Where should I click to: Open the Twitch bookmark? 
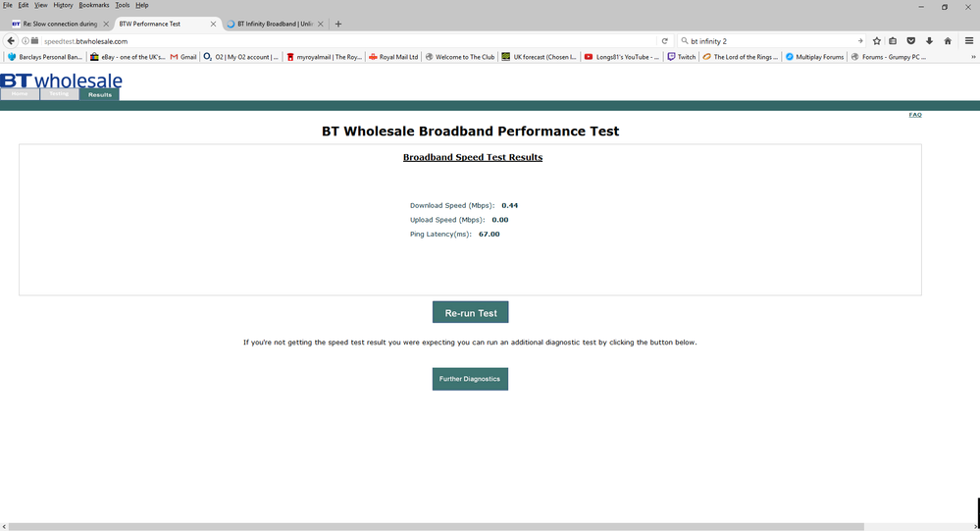[x=681, y=57]
